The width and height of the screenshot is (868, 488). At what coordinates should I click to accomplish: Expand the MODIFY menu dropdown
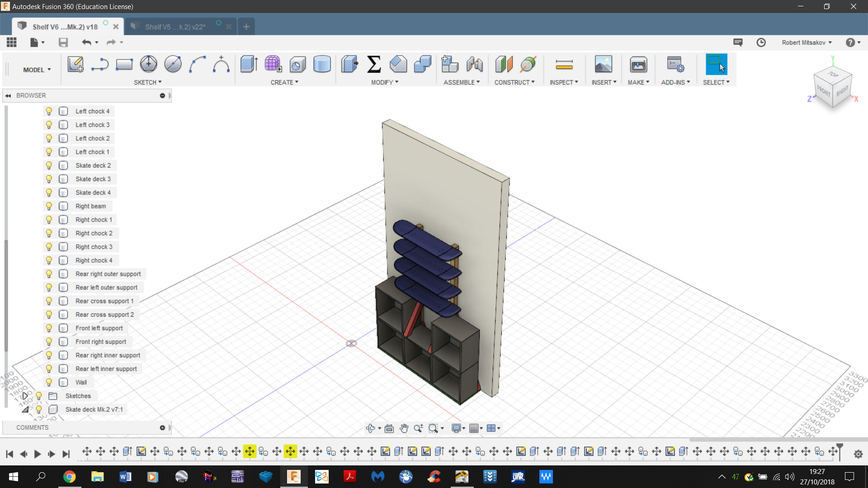coord(385,82)
